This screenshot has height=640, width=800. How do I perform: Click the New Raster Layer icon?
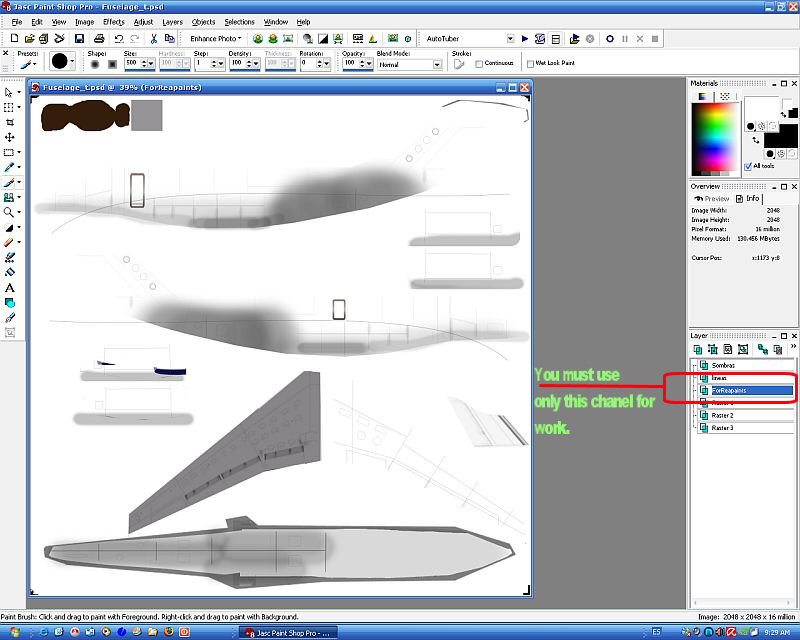click(x=700, y=349)
